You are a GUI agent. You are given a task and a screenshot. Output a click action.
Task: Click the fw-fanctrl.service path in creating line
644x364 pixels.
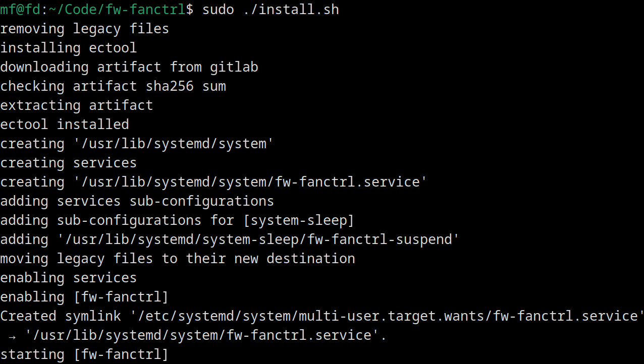point(250,182)
